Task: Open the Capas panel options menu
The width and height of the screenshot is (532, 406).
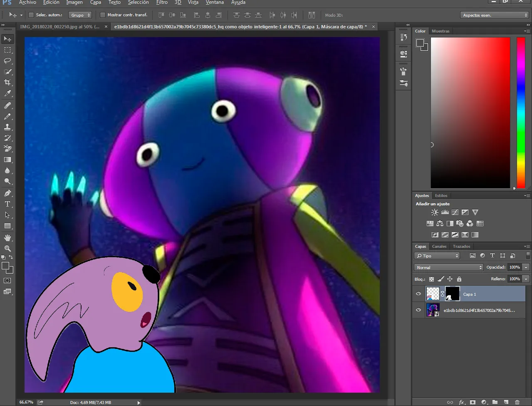Action: (527, 247)
